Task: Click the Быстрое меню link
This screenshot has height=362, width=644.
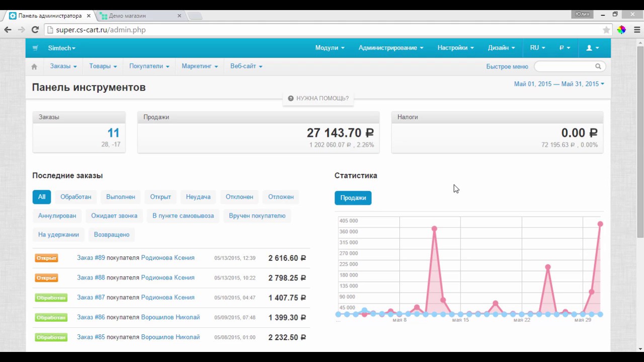Action: pos(507,66)
